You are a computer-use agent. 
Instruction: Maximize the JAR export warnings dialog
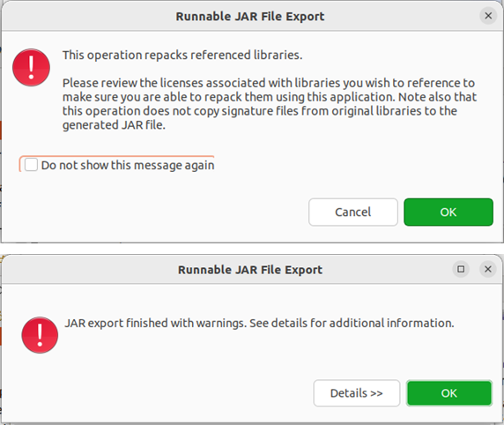pos(461,269)
